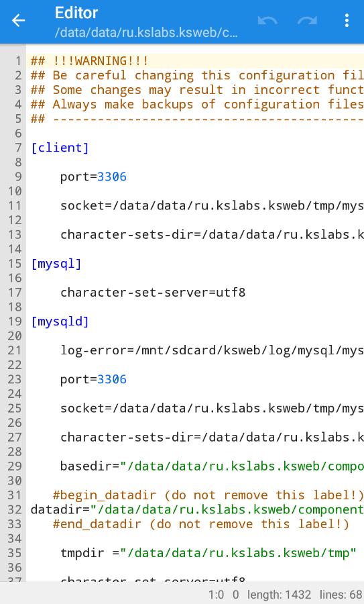Click the !!!WARNING!!! comment line
364x604 pixels.
click(x=89, y=61)
